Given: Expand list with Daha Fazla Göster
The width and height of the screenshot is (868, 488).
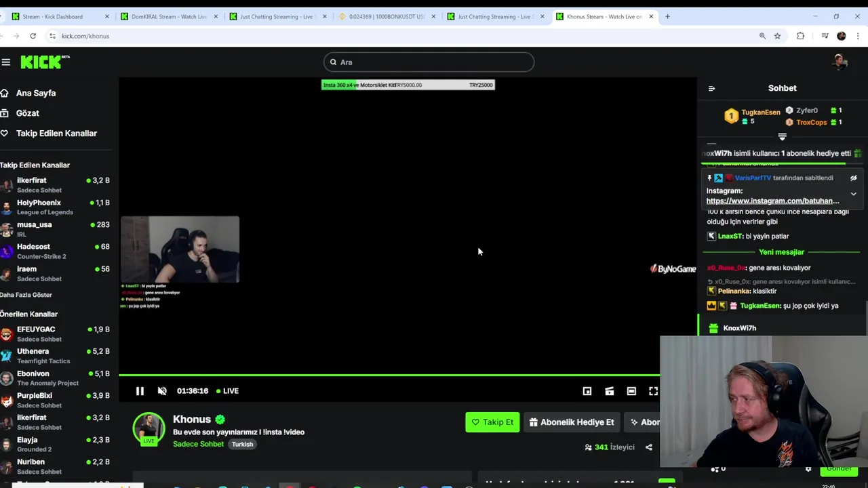Looking at the screenshot, I should click(26, 295).
